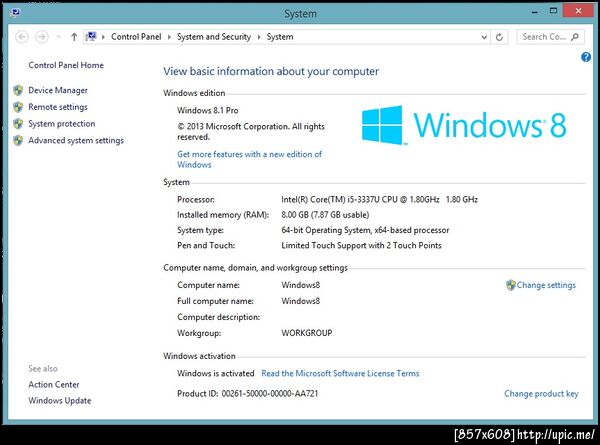Click the 64-bit Operating System value
The width and height of the screenshot is (600, 445).
pyautogui.click(x=365, y=230)
